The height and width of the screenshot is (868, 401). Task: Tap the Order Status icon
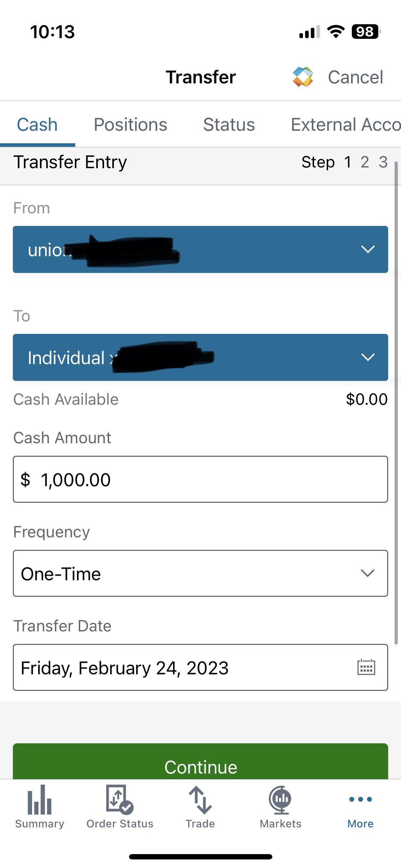(x=119, y=800)
